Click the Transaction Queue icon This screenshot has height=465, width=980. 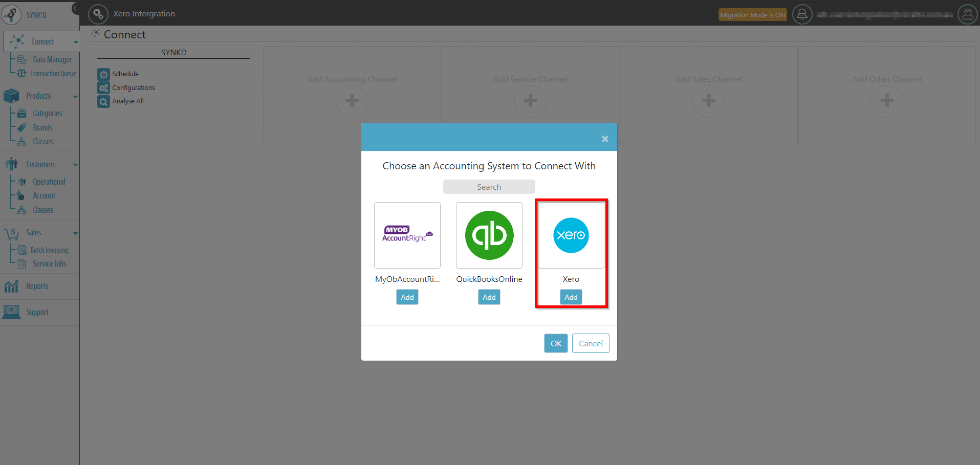(x=21, y=74)
